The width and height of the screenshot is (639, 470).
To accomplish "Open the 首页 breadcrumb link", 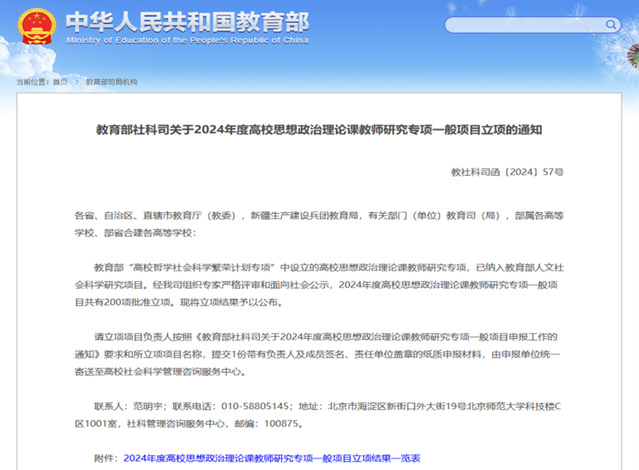I will pos(61,80).
